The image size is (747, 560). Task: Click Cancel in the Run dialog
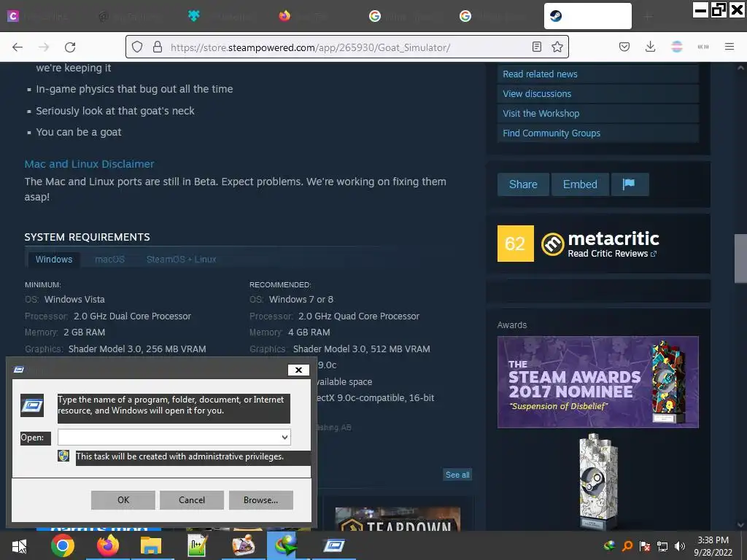click(x=192, y=500)
